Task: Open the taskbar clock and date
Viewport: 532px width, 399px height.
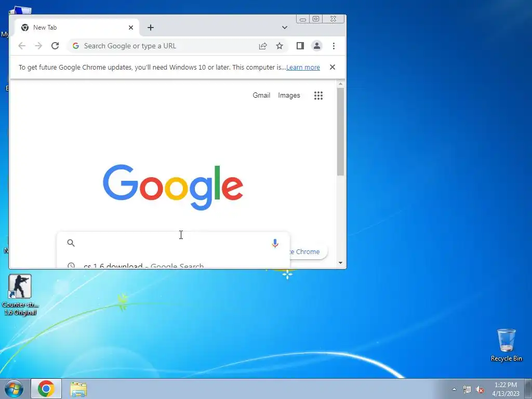Action: 506,389
